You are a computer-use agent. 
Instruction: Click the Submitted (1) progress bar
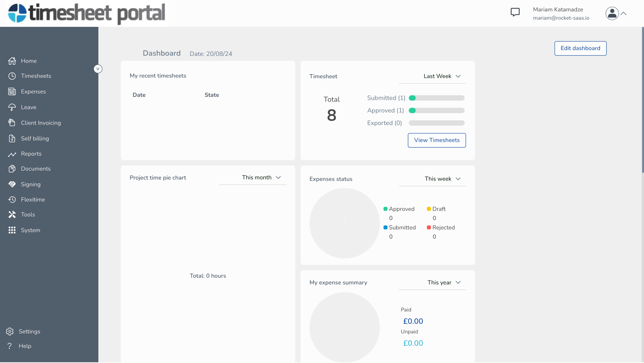click(436, 98)
